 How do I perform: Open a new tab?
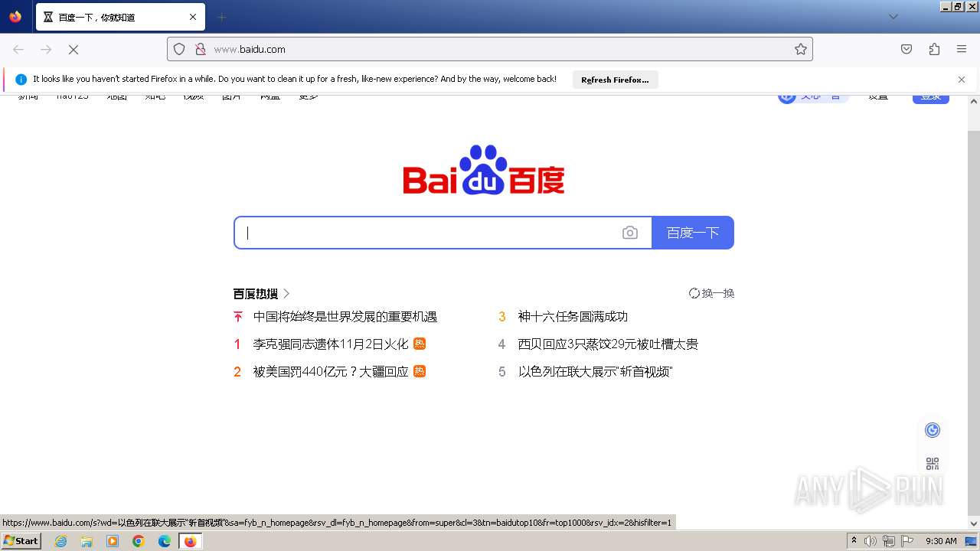[x=222, y=17]
